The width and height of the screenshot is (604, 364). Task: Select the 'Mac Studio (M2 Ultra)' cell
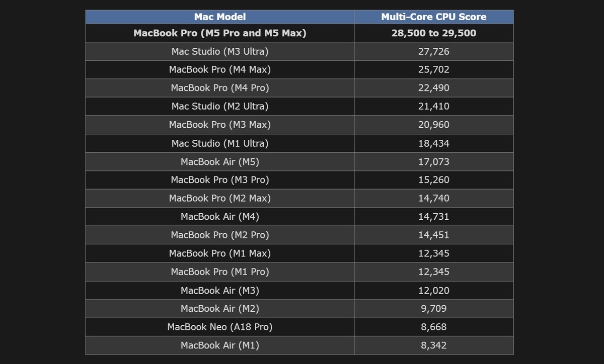tap(220, 106)
